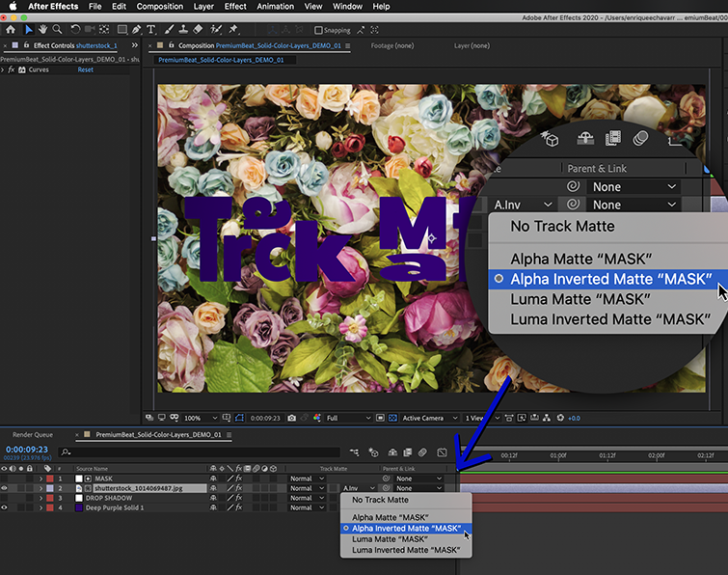Reset the Curves effect
The width and height of the screenshot is (728, 575).
86,69
